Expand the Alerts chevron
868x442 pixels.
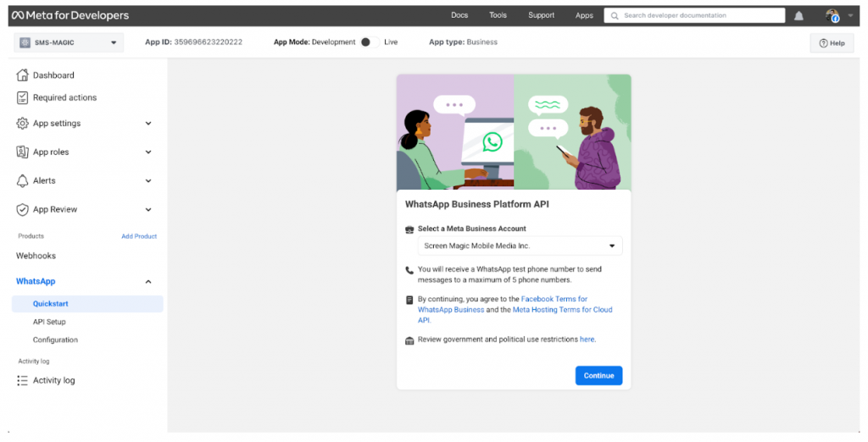coord(148,181)
